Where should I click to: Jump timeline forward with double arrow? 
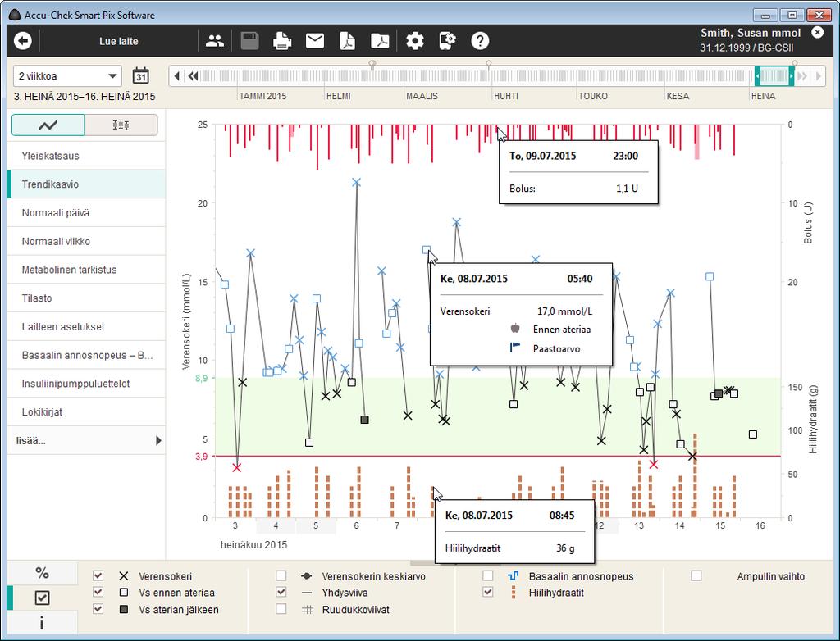click(802, 76)
